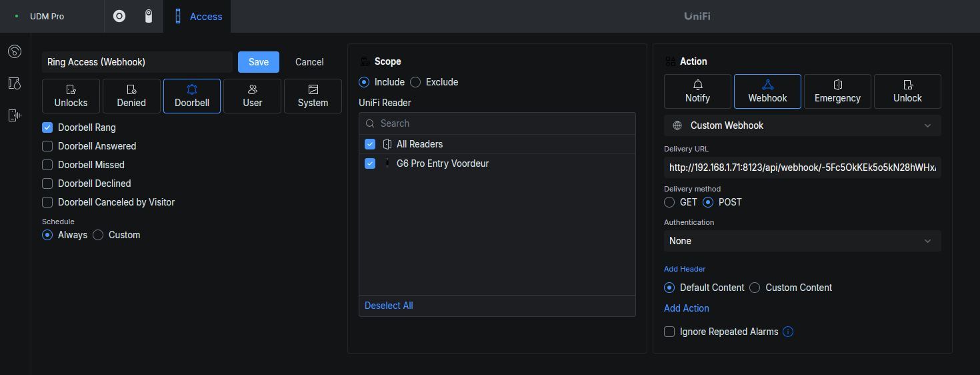Enable the Doorbell Missed checkbox
The height and width of the screenshot is (375, 980).
[x=47, y=165]
